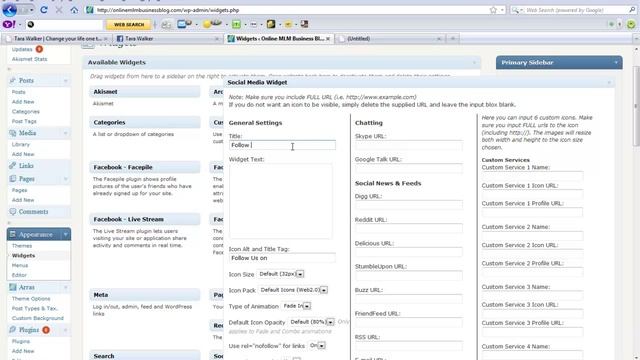Click the Media icon in admin sidebar

(13, 133)
